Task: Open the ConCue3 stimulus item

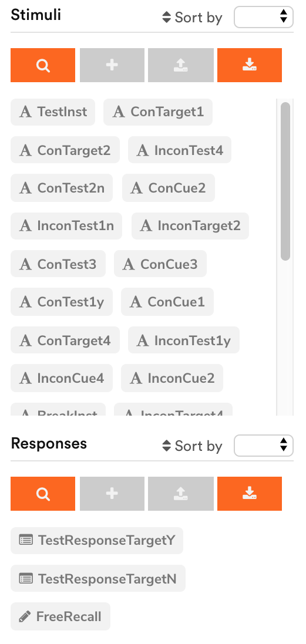Action: [x=160, y=264]
